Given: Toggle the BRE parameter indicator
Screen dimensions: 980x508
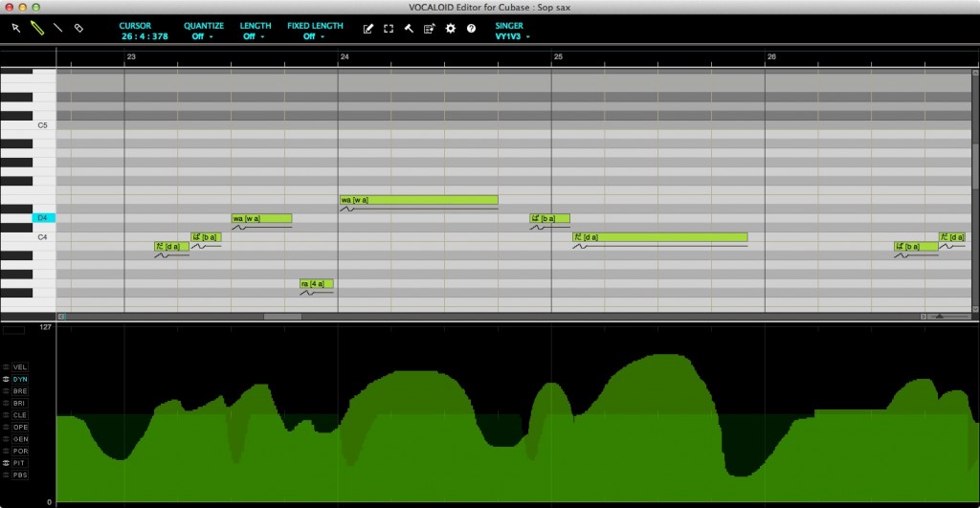Looking at the screenshot, I should pos(7,391).
